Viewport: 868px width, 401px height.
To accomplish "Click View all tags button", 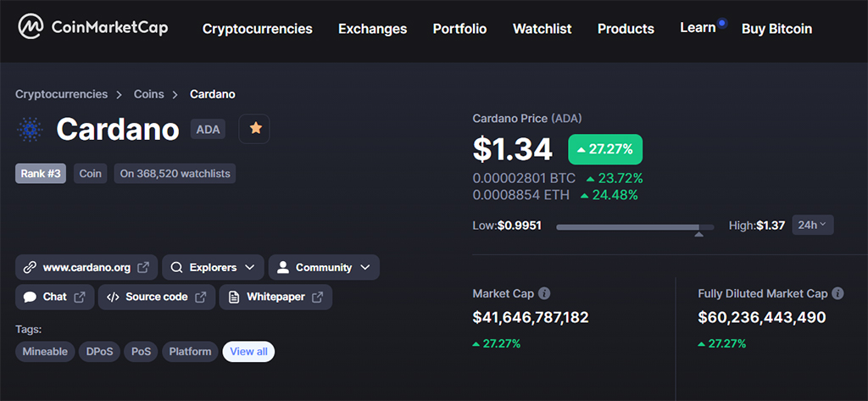I will (x=248, y=352).
